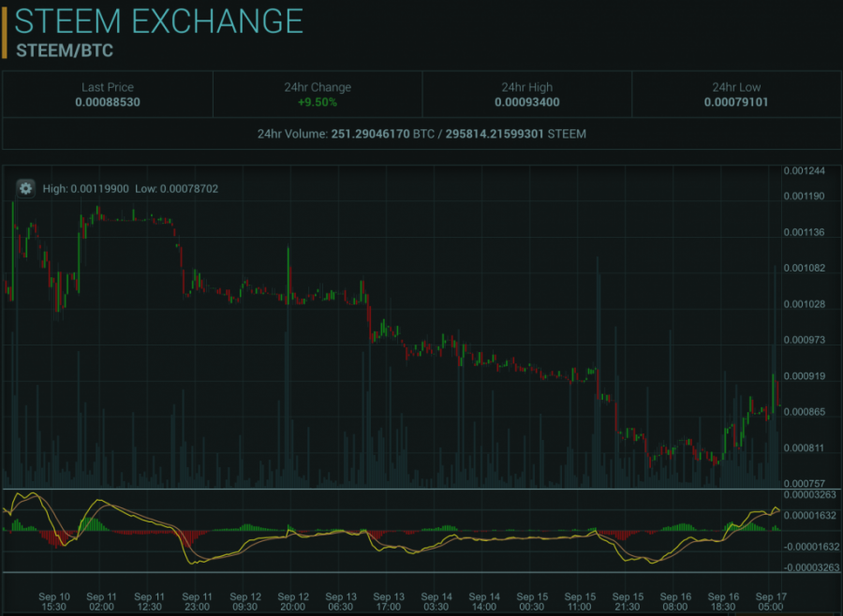Click the 24hr Change value +9.50%
This screenshot has width=843, height=616.
(318, 102)
